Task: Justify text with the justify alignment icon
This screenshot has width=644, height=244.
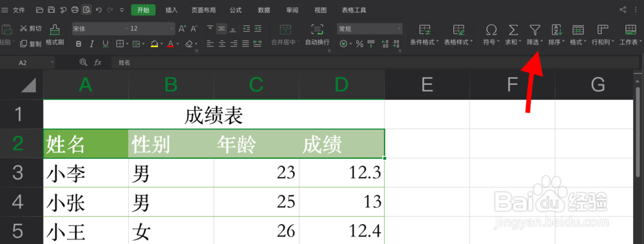Action: 245,44
